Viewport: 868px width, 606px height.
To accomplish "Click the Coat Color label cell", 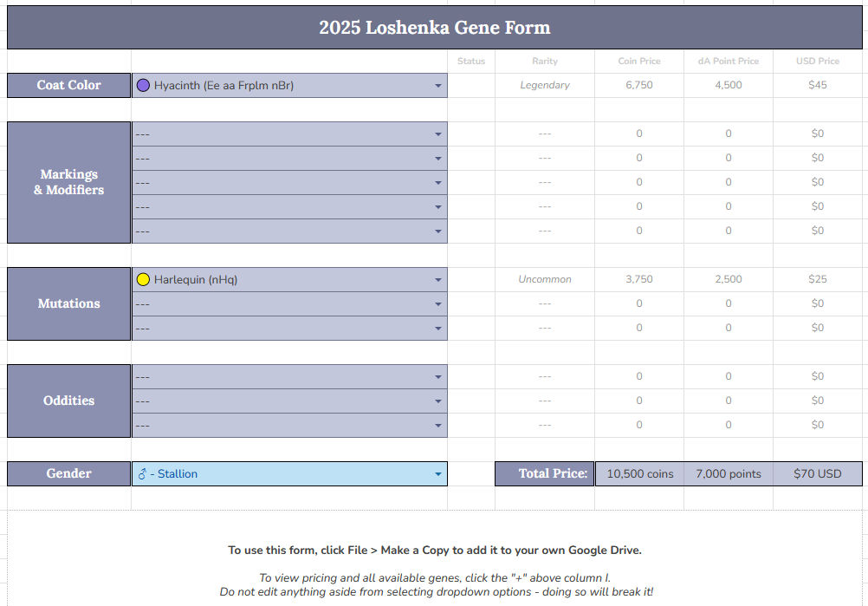I will (x=68, y=85).
